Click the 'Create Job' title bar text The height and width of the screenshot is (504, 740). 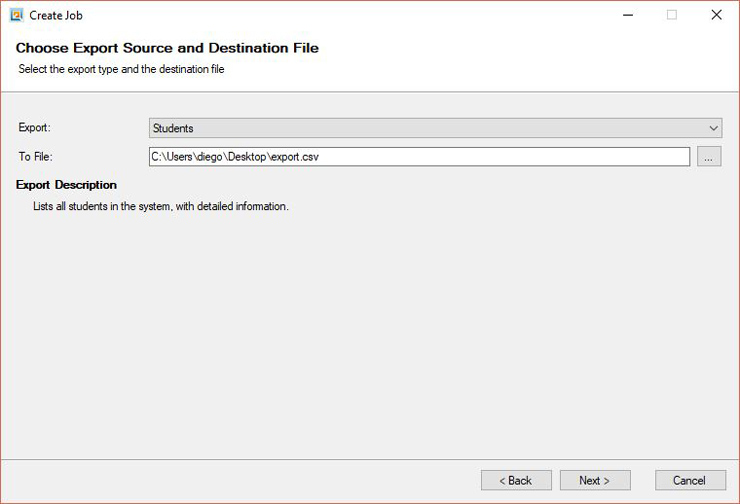coord(56,16)
